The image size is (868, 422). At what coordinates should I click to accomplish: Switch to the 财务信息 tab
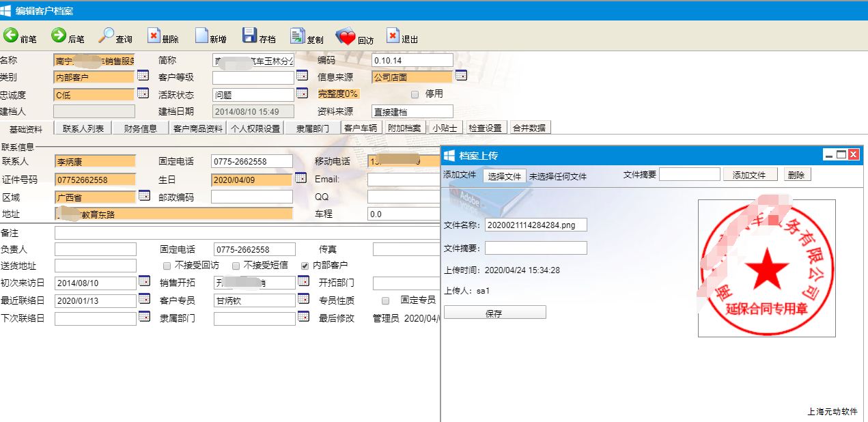(140, 128)
